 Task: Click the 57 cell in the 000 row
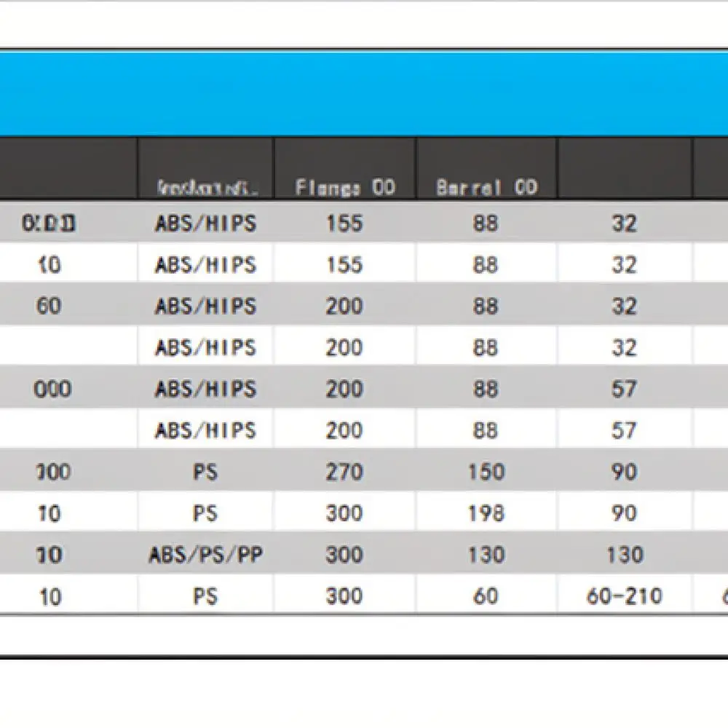click(x=624, y=389)
